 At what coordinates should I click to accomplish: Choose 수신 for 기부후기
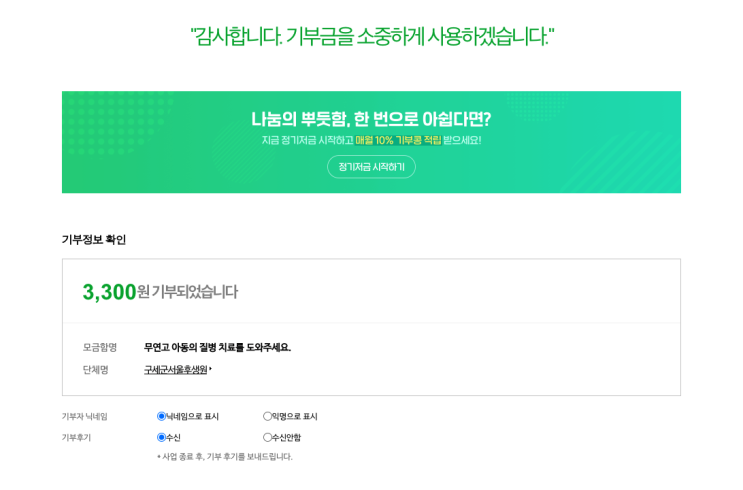[162, 437]
